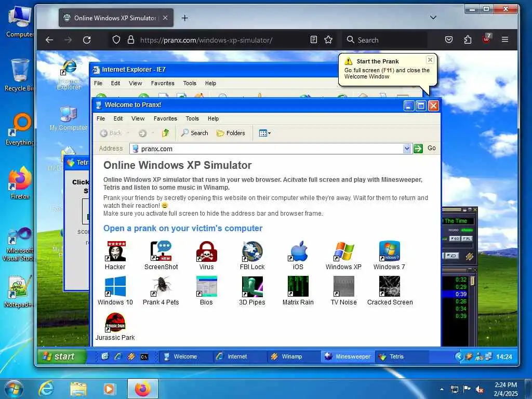Switch to Internet in XP taskbar
532x399 pixels.
[239, 356]
